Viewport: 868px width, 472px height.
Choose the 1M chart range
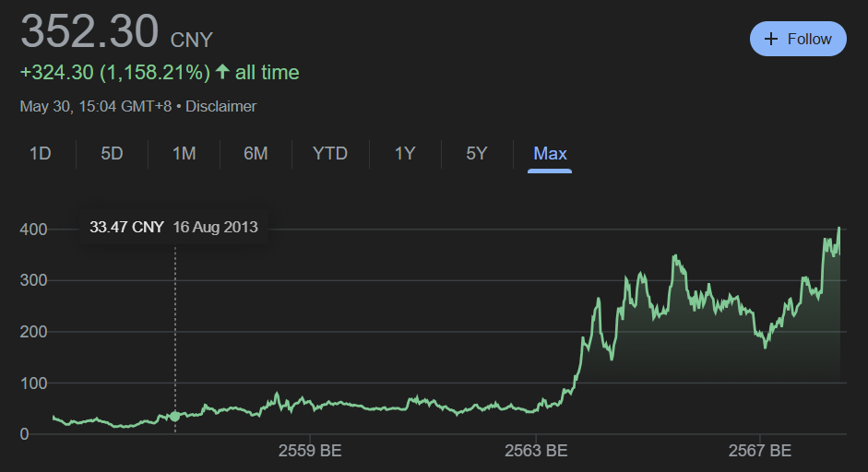(x=184, y=153)
